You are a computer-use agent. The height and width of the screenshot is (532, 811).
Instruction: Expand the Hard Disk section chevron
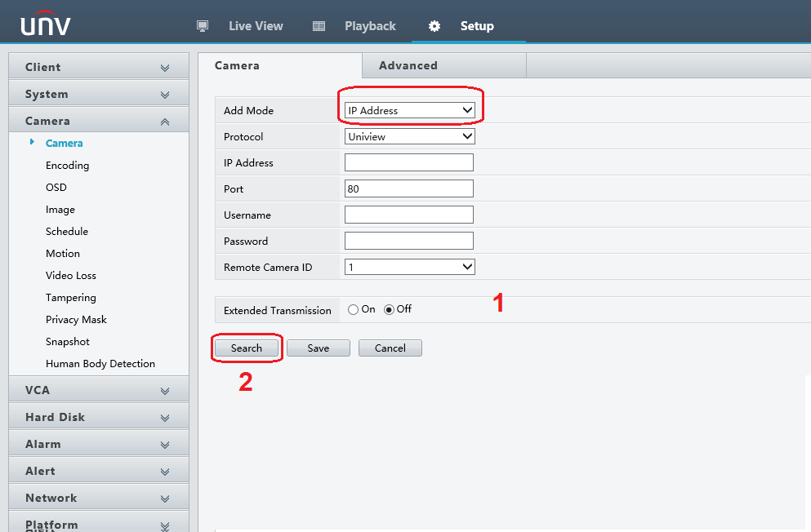point(165,418)
